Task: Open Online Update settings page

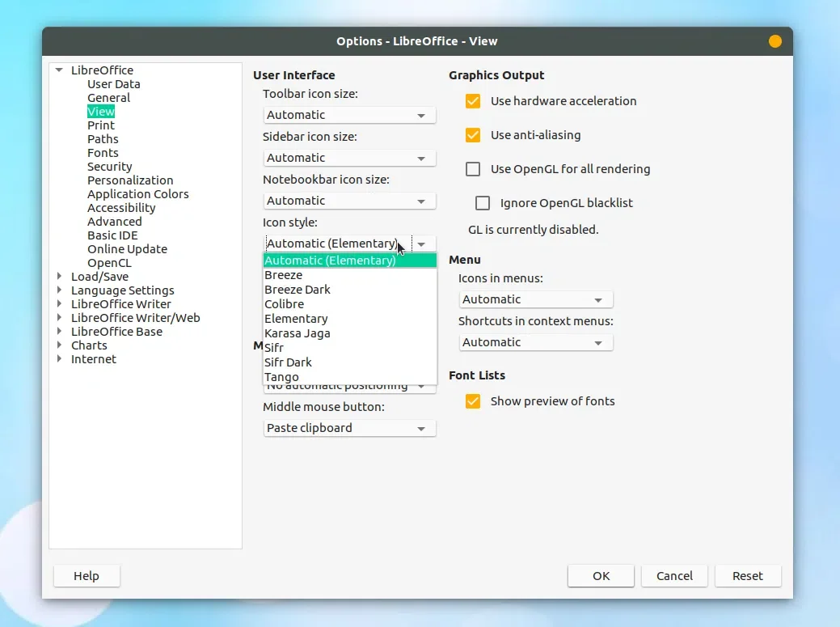Action: point(128,249)
